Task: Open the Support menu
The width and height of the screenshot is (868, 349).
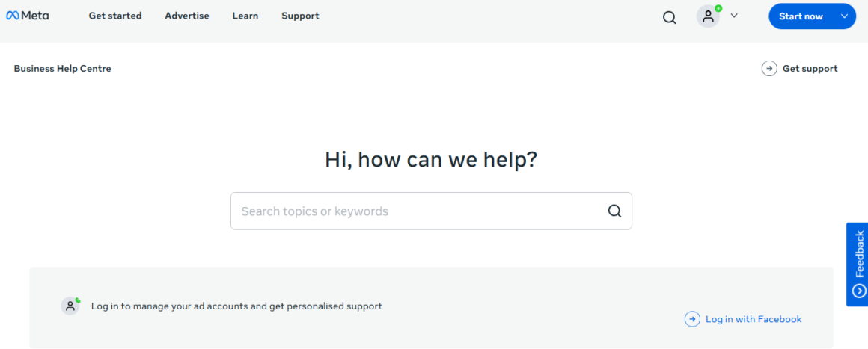Action: point(300,16)
